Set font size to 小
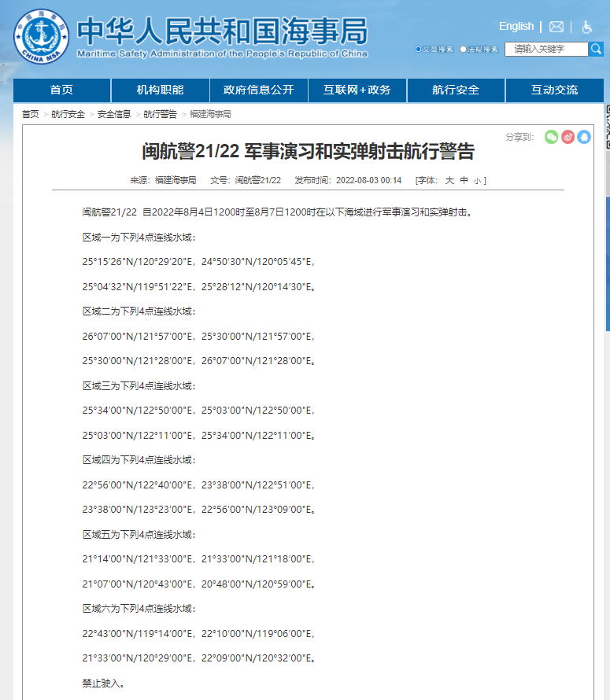The width and height of the screenshot is (610, 700). coord(477,181)
